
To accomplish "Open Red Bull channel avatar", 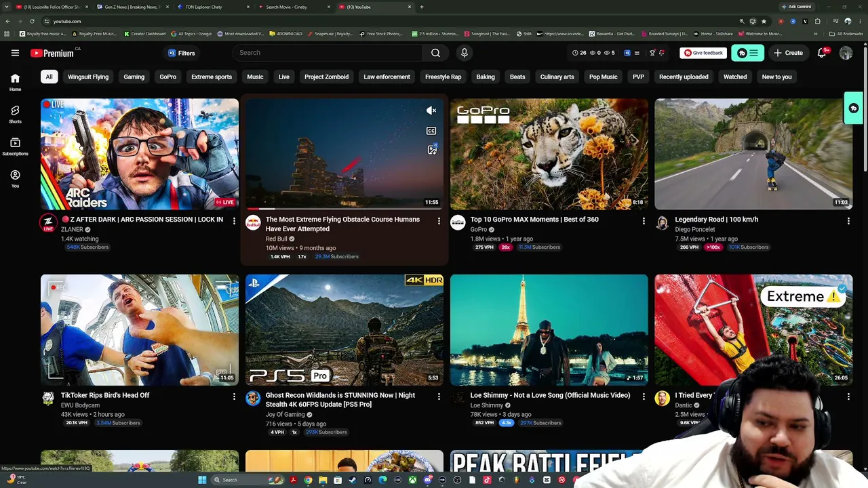I will coord(253,223).
